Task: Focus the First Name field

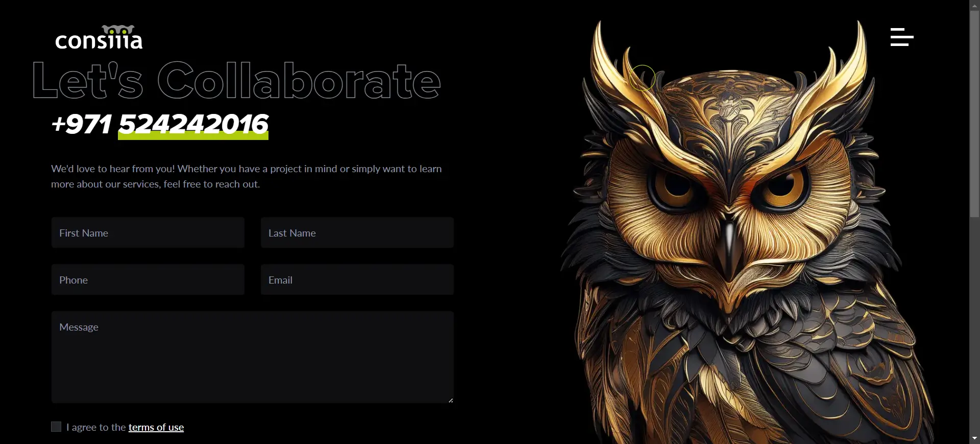Action: (x=148, y=232)
